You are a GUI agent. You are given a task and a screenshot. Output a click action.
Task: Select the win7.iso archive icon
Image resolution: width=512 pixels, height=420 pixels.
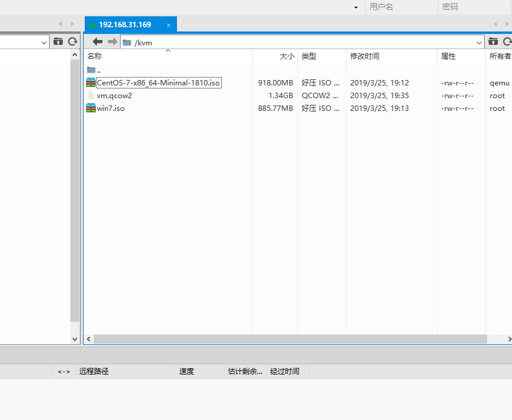(x=91, y=108)
